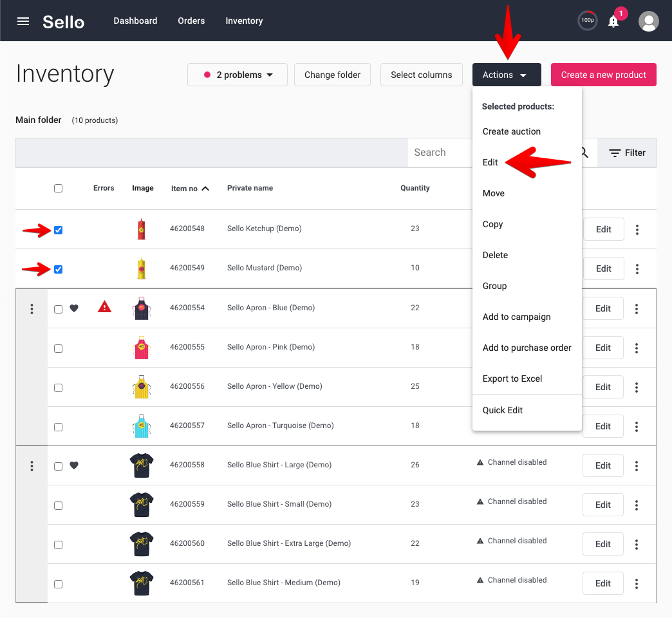
Task: Open the more options menu for Apron Turquoise
Action: click(x=637, y=427)
